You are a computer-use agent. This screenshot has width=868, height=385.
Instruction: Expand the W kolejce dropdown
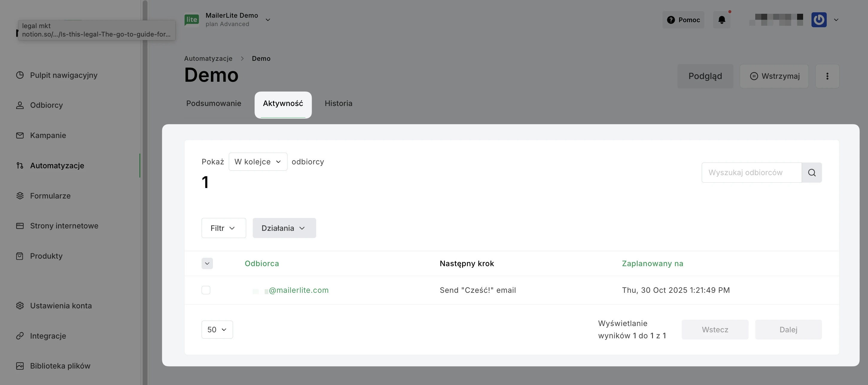tap(258, 162)
